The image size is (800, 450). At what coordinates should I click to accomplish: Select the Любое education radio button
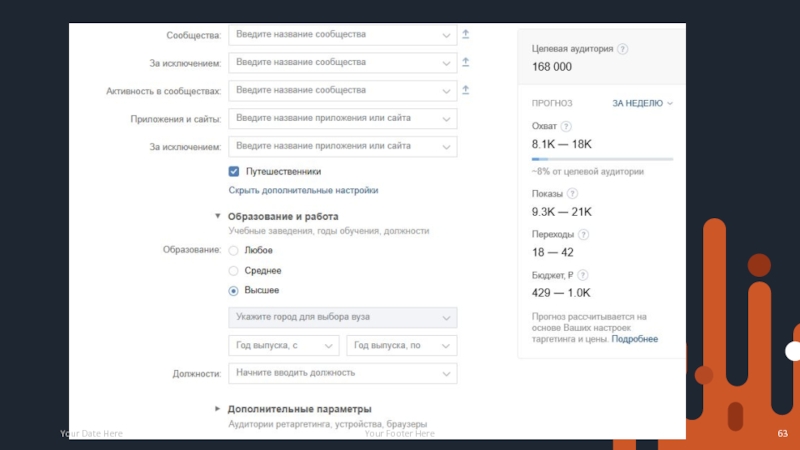pos(234,250)
